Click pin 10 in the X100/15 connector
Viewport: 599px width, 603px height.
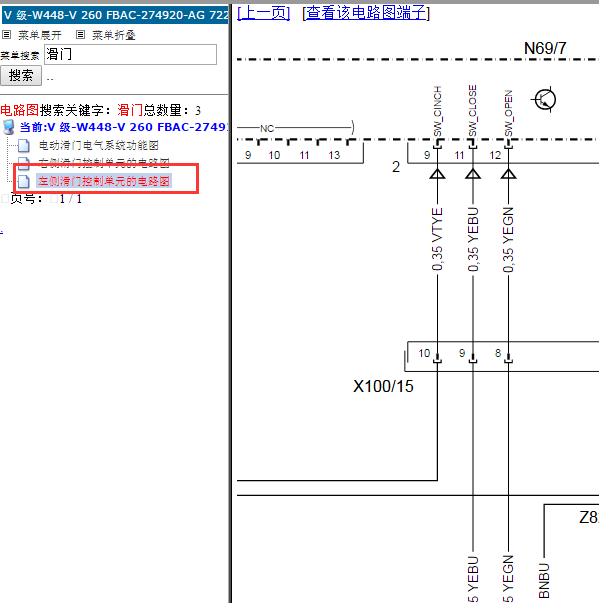coord(424,353)
